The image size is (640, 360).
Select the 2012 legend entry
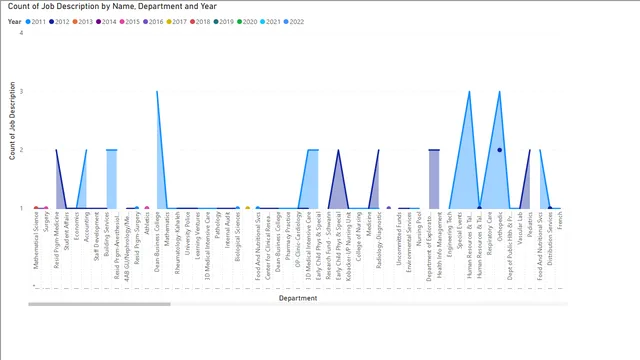59,22
